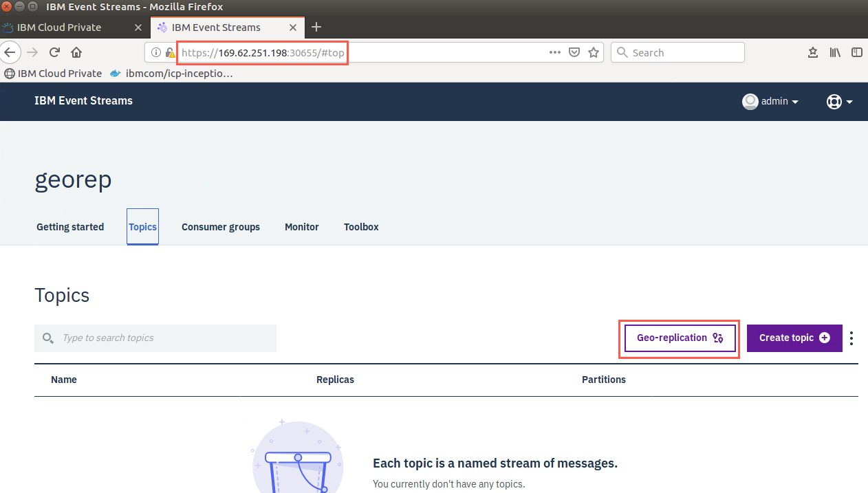This screenshot has height=493, width=868.
Task: Click the Create topic button
Action: pos(794,338)
